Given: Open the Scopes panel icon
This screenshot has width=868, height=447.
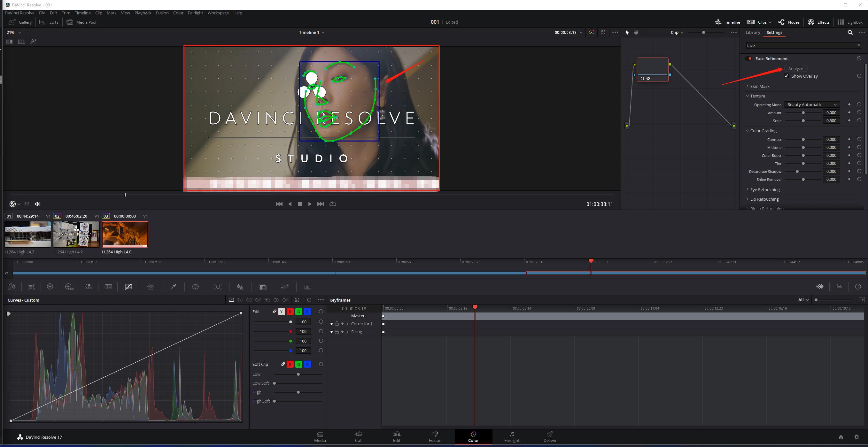Looking at the screenshot, I should point(839,287).
